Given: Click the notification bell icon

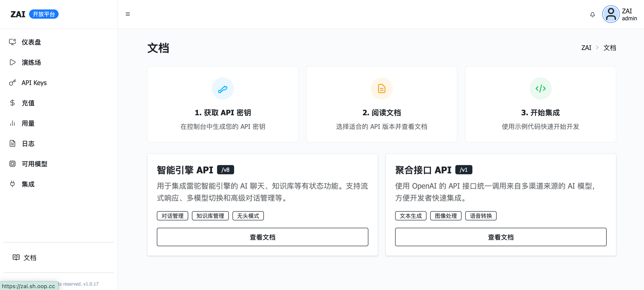Looking at the screenshot, I should (x=592, y=15).
